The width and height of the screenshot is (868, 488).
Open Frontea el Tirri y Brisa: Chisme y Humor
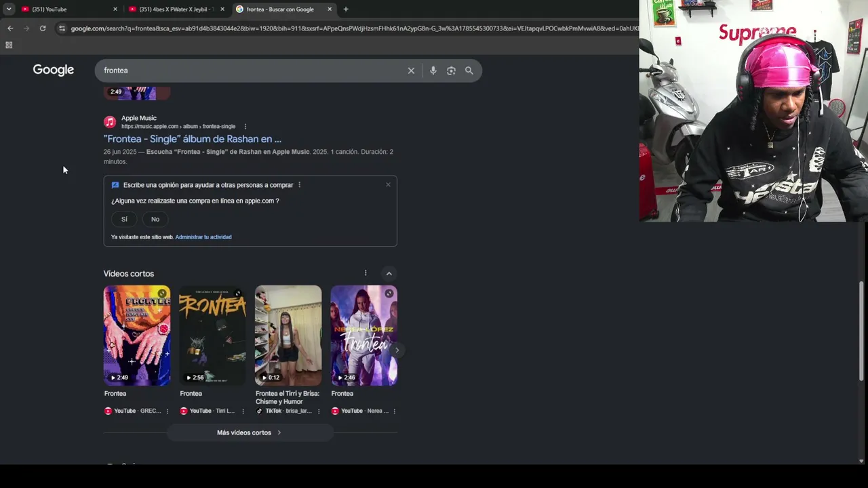[288, 398]
